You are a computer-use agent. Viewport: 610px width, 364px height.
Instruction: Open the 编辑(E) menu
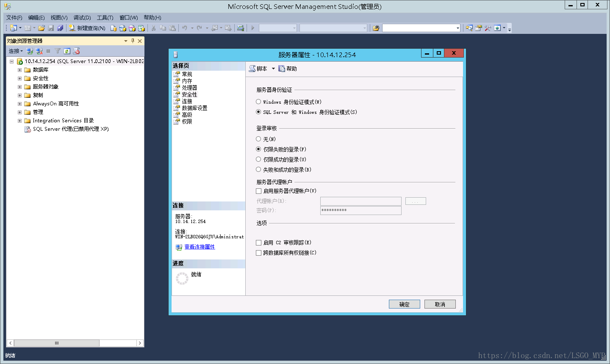[x=36, y=17]
